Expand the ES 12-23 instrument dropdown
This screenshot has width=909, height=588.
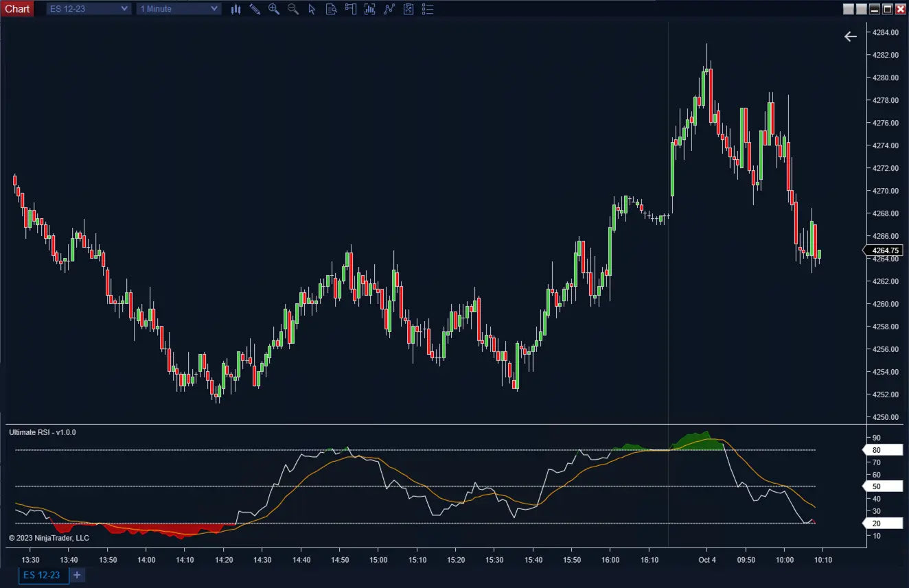tap(89, 9)
